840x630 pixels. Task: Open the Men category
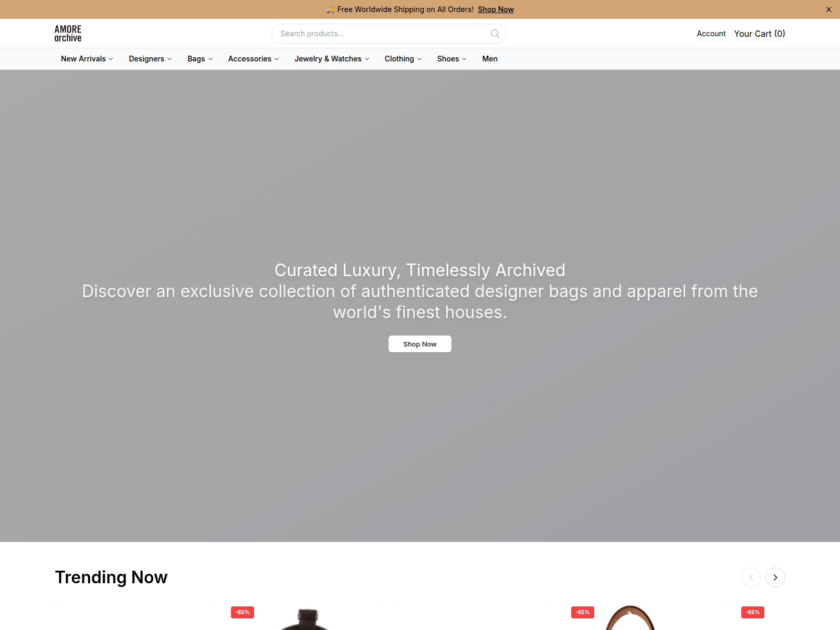490,59
